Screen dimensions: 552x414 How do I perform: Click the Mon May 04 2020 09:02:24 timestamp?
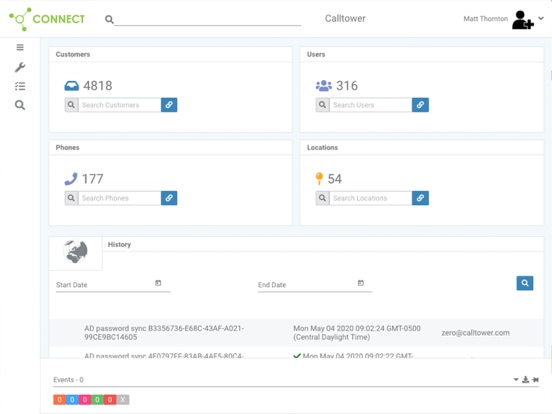(357, 333)
